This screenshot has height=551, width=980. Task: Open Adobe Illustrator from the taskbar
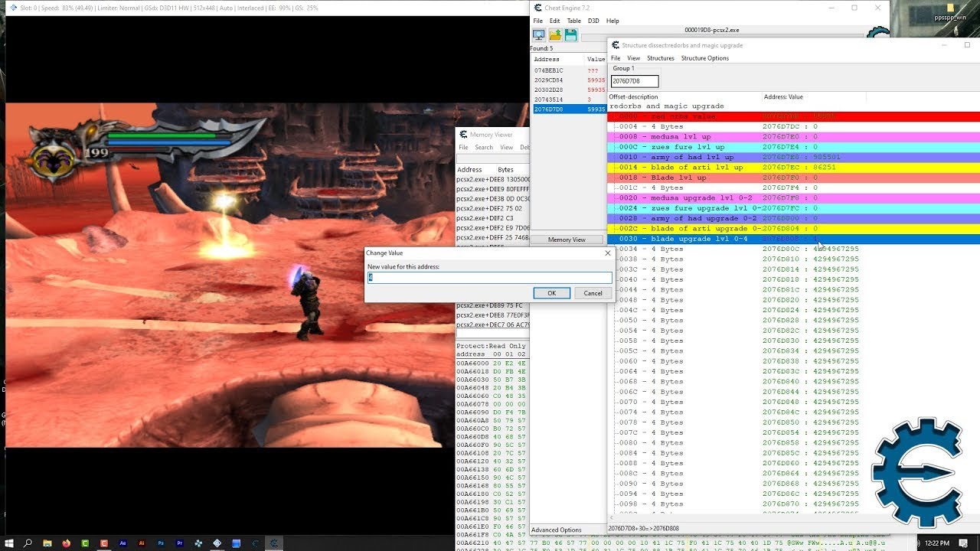tap(142, 543)
